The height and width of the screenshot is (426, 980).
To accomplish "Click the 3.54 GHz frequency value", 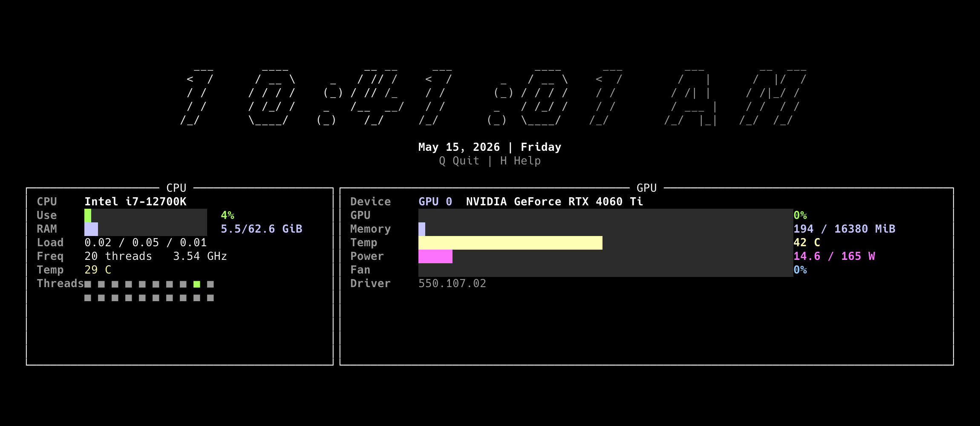I will pyautogui.click(x=200, y=256).
